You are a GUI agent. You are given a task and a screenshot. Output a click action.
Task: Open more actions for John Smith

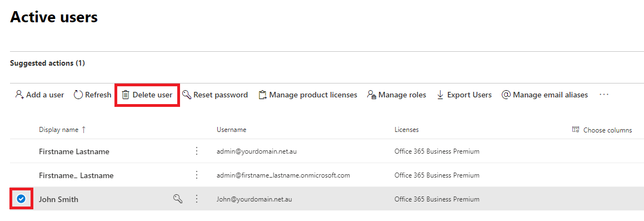[197, 199]
